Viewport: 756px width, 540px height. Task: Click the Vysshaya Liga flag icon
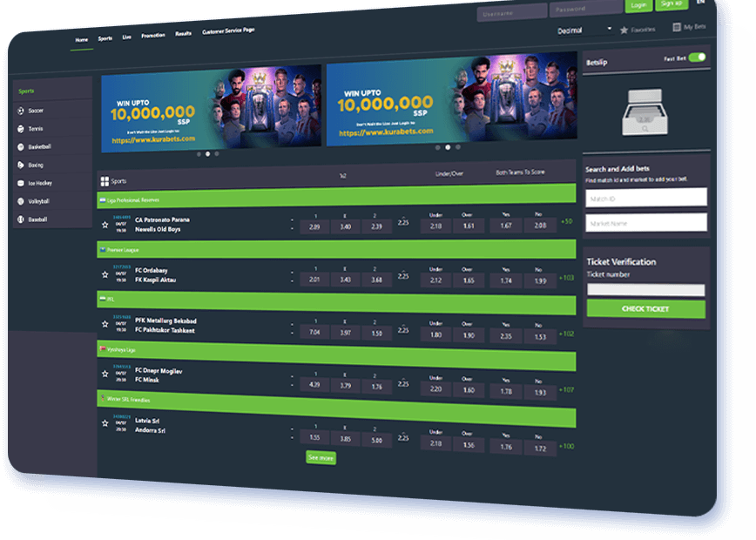click(x=103, y=348)
